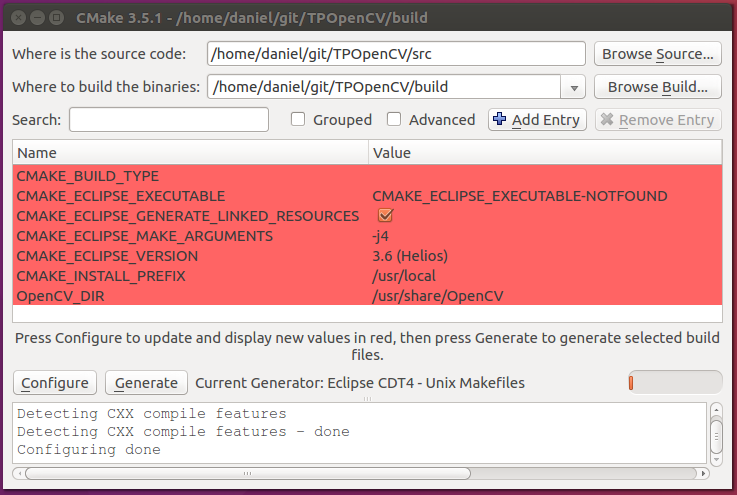
Task: Select the CMAKE_ECLIPSE_GENERATE_LINKED_RESOURCES name
Action: (x=188, y=216)
